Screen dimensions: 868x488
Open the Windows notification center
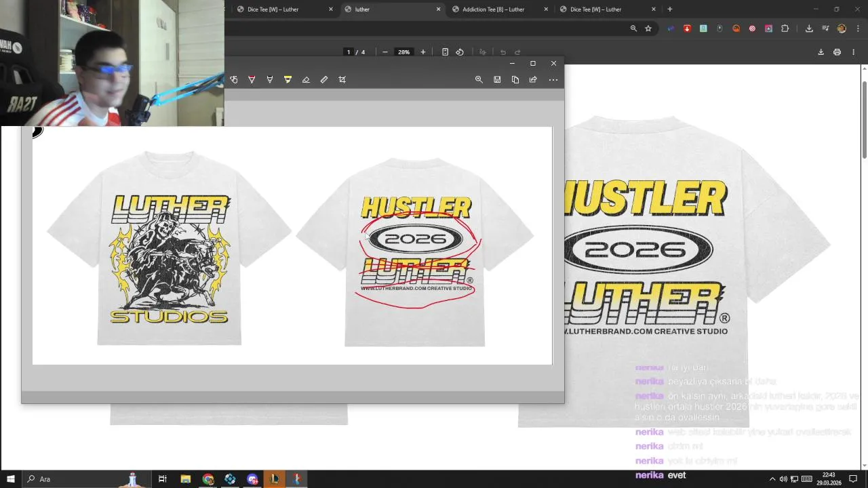pos(853,479)
